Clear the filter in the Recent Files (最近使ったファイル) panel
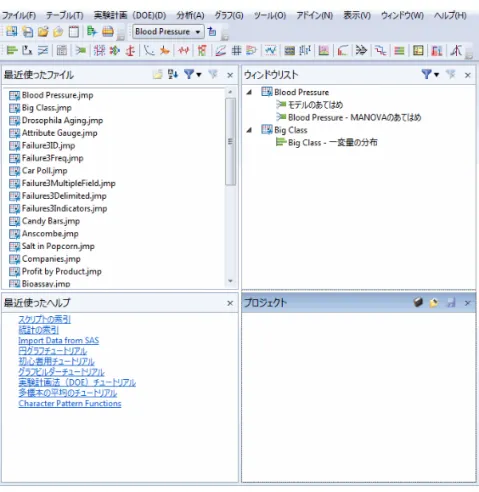 [213, 75]
